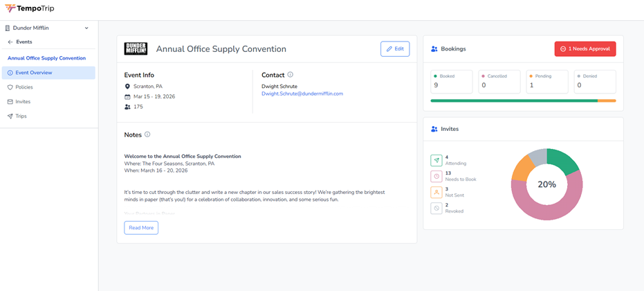Click the Attending paper-plane icon
This screenshot has width=644, height=291.
(436, 160)
